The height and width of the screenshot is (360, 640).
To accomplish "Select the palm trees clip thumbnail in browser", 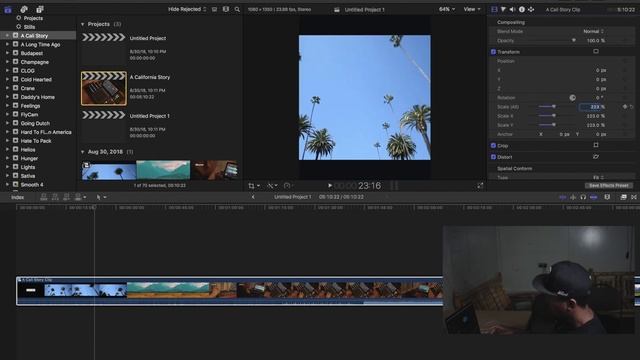I will click(109, 170).
